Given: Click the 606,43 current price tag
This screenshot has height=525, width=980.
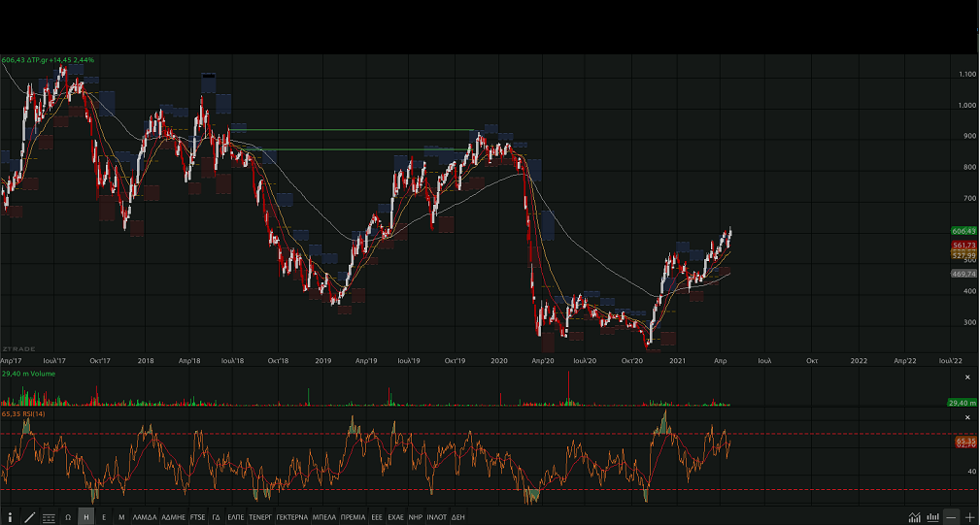Looking at the screenshot, I should tap(963, 231).
